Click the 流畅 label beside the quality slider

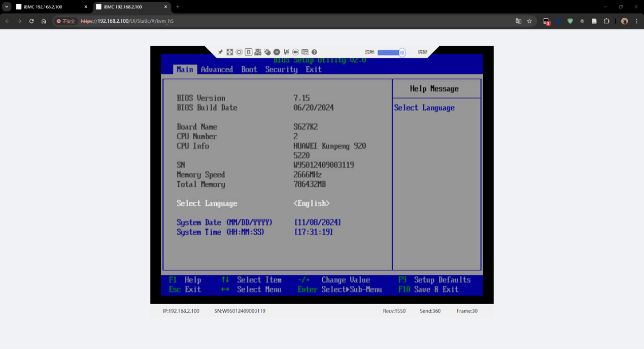(x=369, y=52)
